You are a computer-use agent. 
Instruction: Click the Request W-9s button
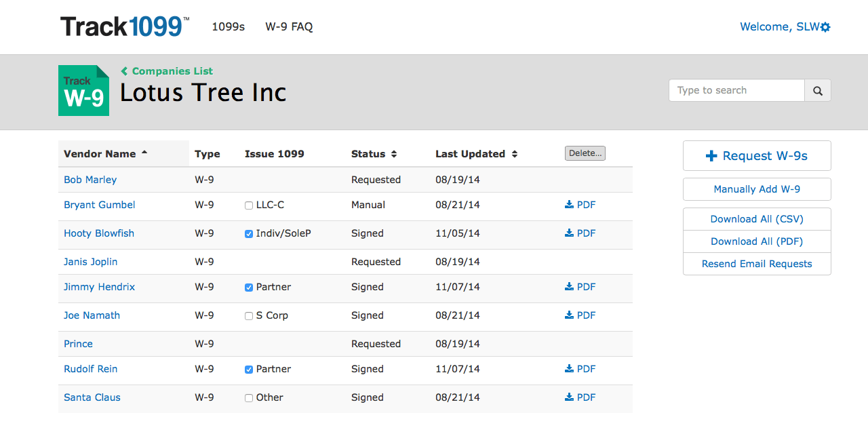(x=757, y=156)
